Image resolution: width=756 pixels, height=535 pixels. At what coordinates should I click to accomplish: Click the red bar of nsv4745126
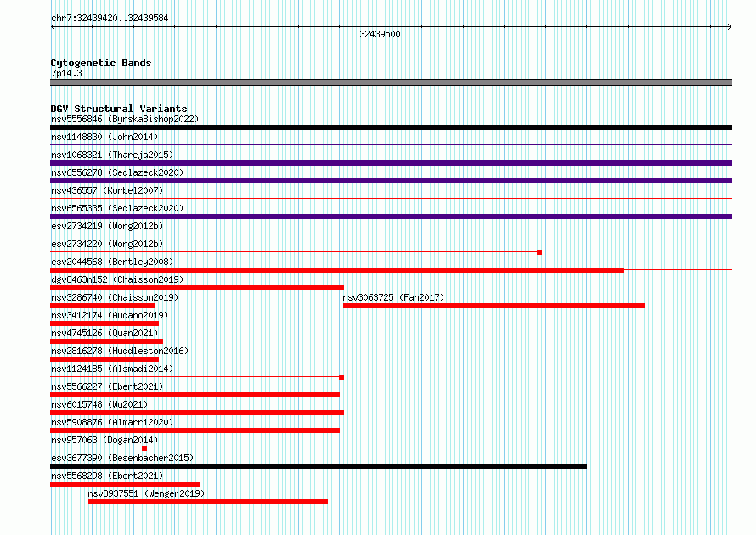pos(106,341)
